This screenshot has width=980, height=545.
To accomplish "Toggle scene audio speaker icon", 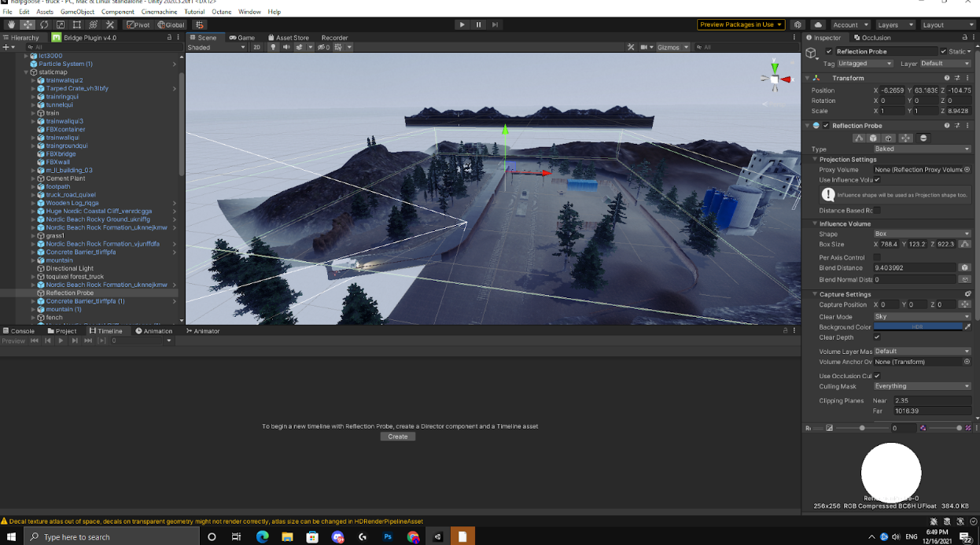I will (286, 47).
